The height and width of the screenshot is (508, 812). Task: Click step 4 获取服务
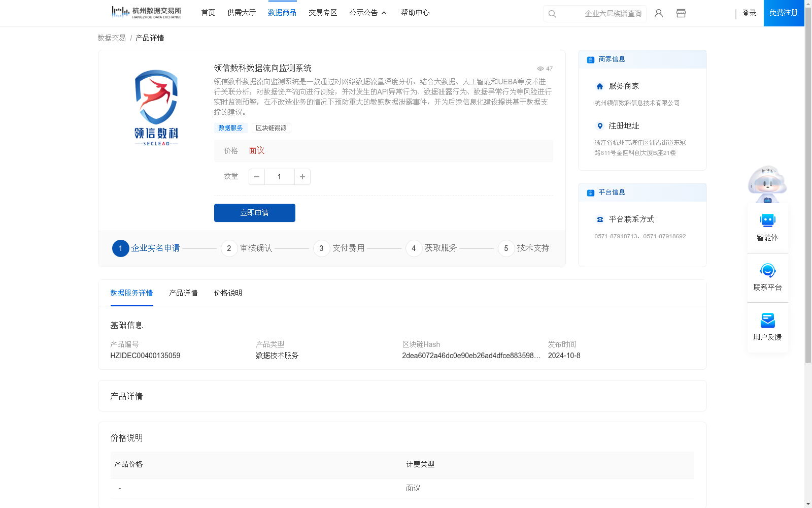(431, 248)
